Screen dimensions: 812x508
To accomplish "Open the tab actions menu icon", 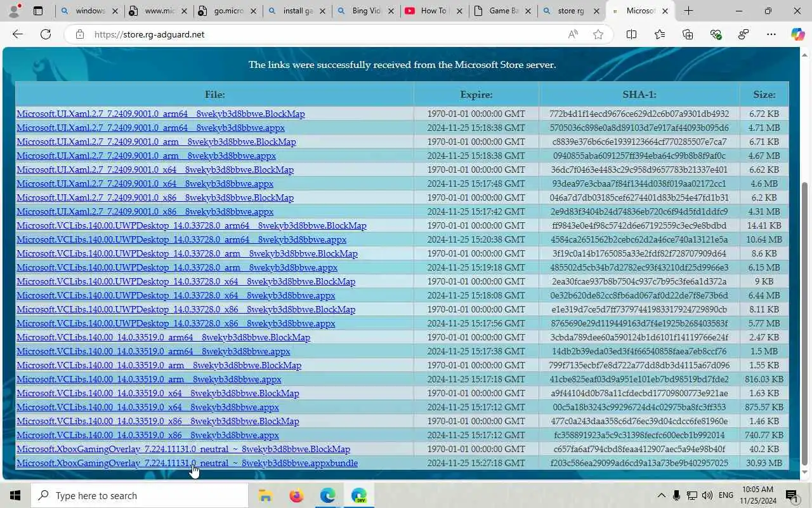I will point(38,11).
